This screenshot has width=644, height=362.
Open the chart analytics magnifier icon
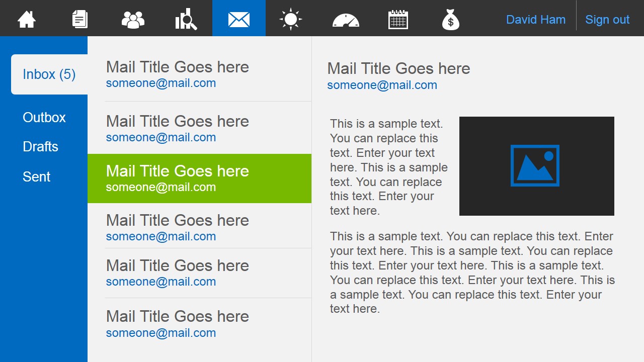186,19
